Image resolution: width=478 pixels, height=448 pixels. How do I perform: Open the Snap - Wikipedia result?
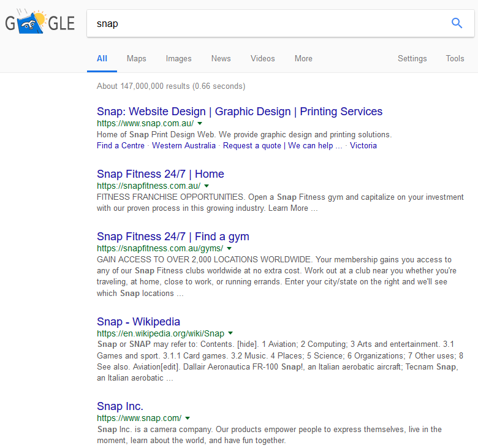pos(138,322)
